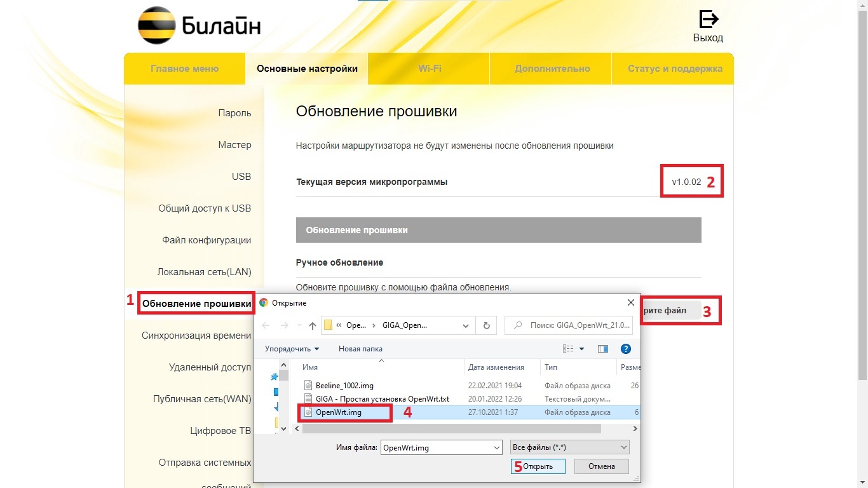Select OpenWrt.img in the file list

[339, 412]
